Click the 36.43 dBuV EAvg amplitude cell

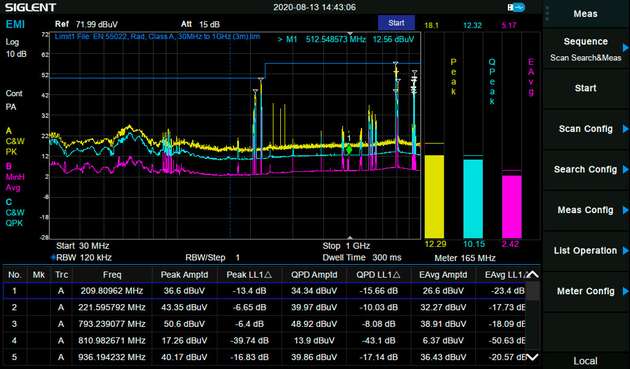click(443, 357)
